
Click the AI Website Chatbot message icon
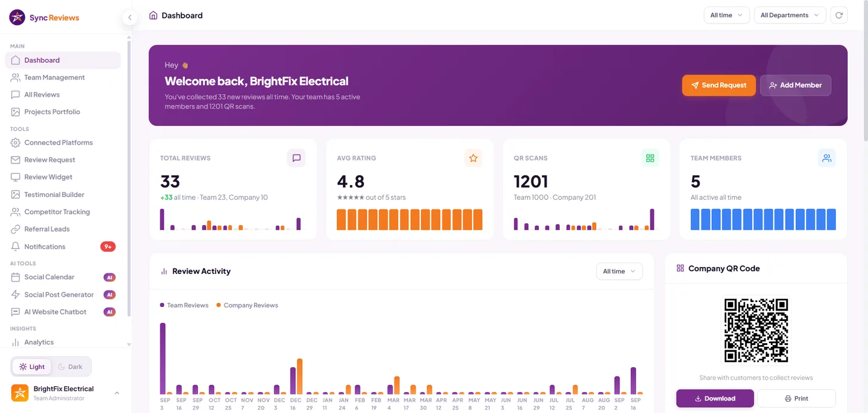(x=15, y=312)
